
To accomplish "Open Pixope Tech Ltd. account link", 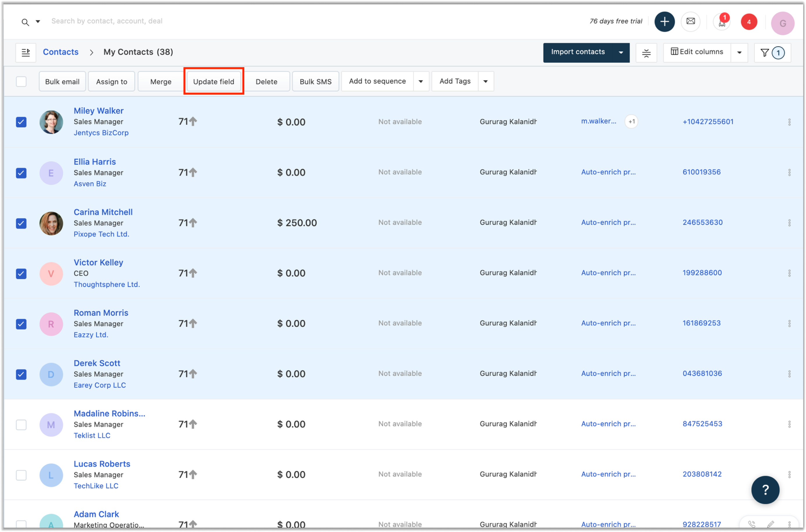I will tap(101, 234).
